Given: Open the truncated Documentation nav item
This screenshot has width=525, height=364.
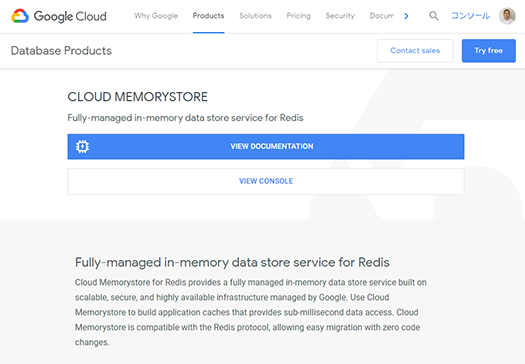Looking at the screenshot, I should pos(382,16).
